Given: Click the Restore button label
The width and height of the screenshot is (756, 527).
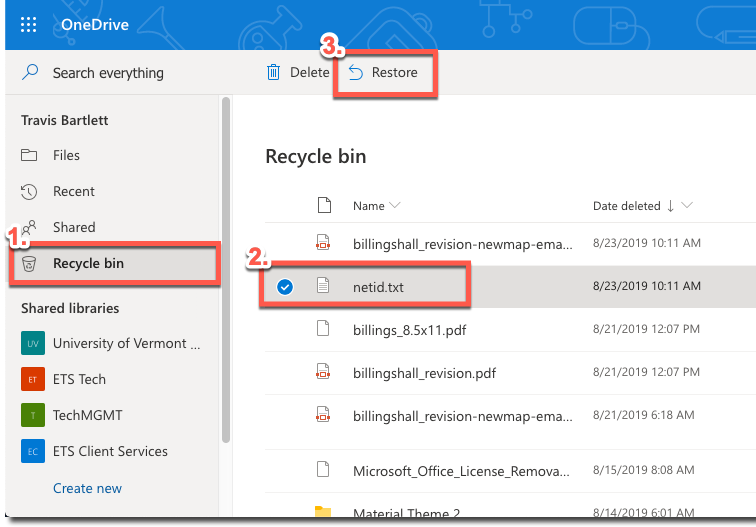Looking at the screenshot, I should click(x=394, y=72).
